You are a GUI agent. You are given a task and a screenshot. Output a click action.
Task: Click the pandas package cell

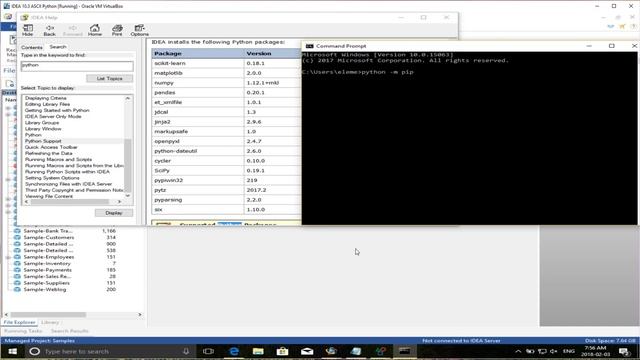pyautogui.click(x=198, y=93)
